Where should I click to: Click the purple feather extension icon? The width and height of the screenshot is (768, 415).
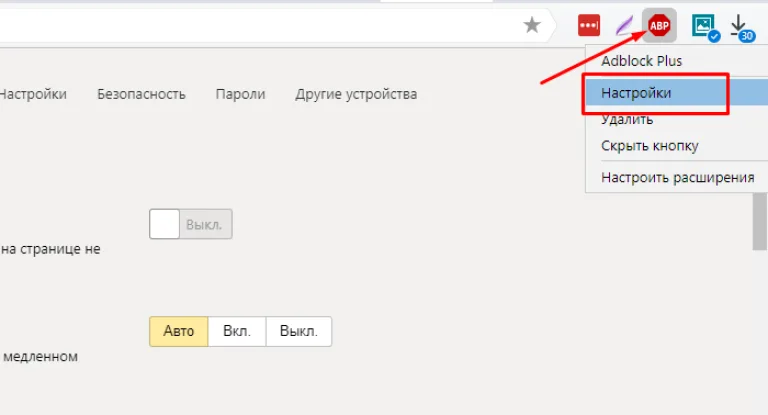click(x=624, y=25)
